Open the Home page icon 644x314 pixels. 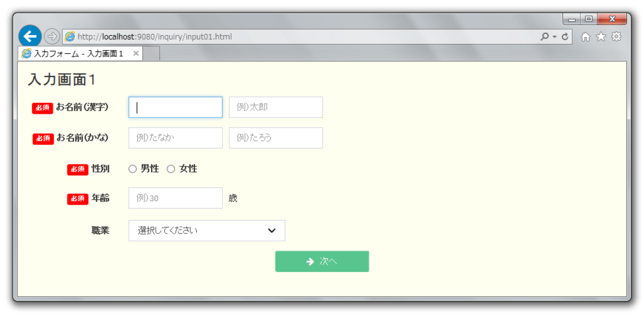coord(586,37)
